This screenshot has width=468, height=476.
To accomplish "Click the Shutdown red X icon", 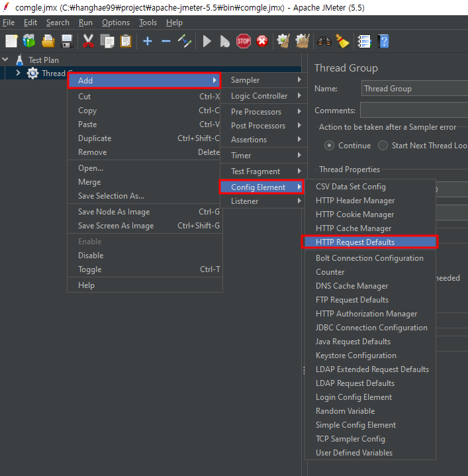I will pyautogui.click(x=262, y=41).
